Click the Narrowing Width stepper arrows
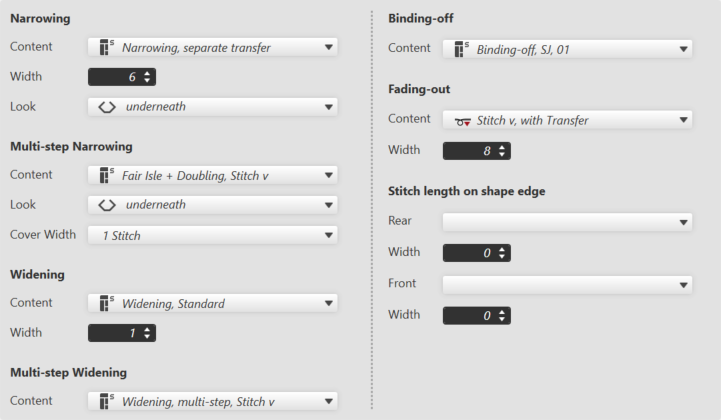Image resolution: width=721 pixels, height=420 pixels. [x=148, y=77]
